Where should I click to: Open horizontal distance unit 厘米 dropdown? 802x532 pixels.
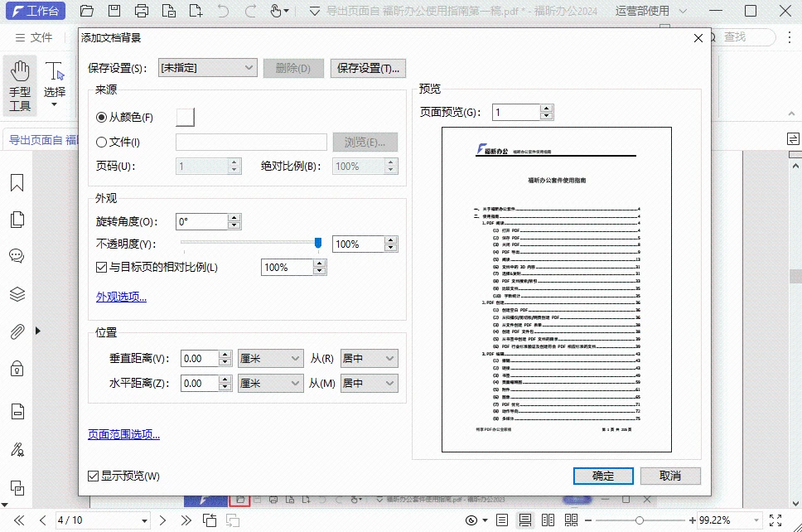(x=269, y=383)
